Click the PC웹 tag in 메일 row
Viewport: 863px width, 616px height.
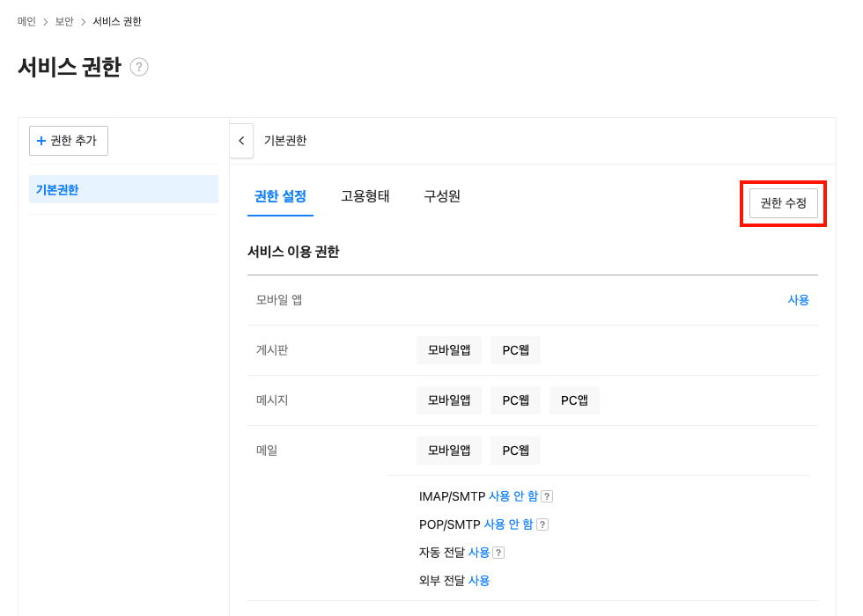point(515,451)
